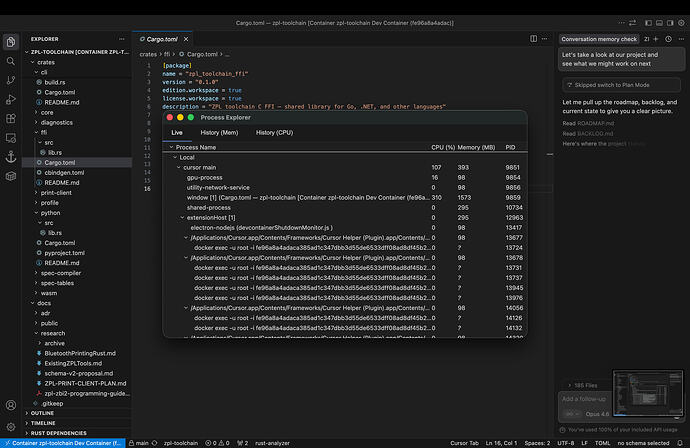This screenshot has height=448, width=690.
Task: Click the Add a follow-up input
Action: point(584,399)
